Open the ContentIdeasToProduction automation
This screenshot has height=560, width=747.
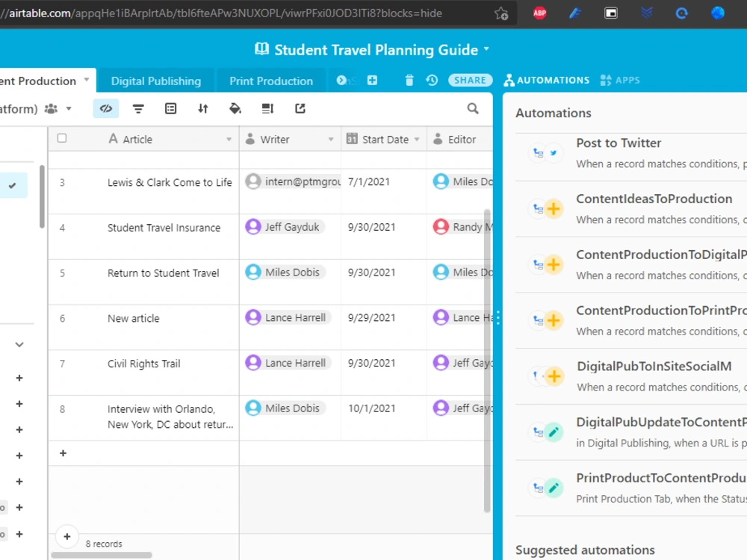(631, 208)
